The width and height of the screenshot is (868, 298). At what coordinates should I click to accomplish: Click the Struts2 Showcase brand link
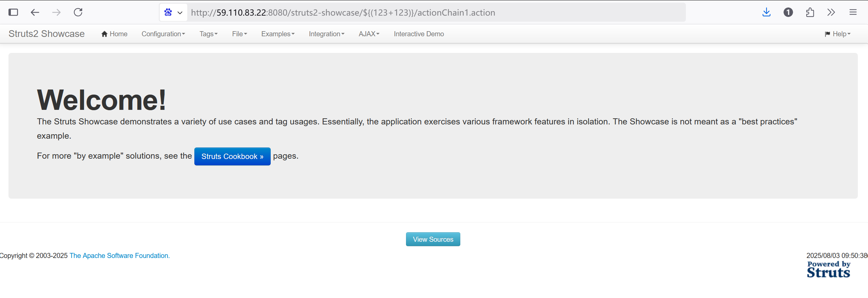coord(46,34)
